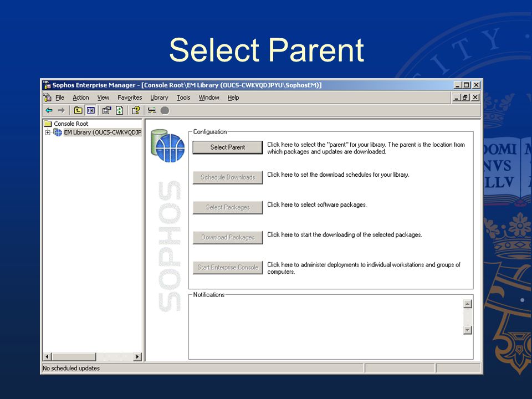Viewport: 532px width, 399px height.
Task: Open the File menu
Action: (60, 98)
